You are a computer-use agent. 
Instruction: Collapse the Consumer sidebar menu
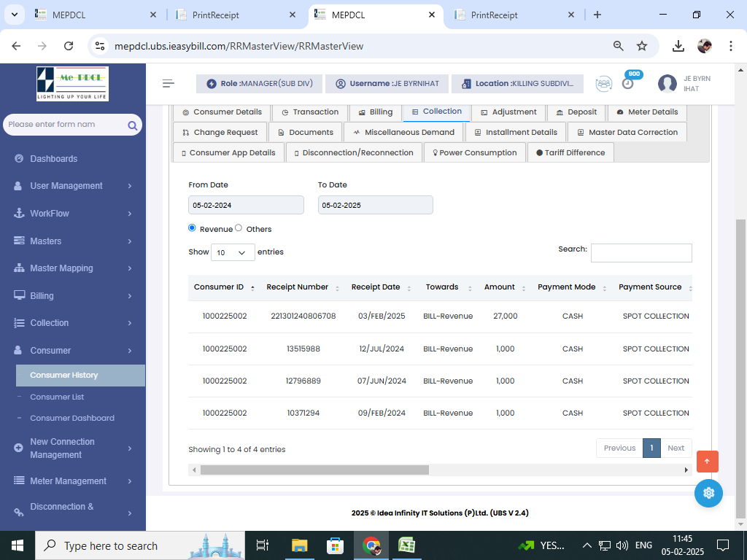tap(72, 351)
